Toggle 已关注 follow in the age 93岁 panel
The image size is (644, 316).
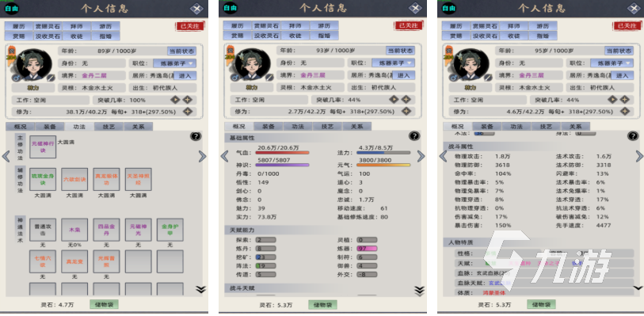click(x=408, y=26)
